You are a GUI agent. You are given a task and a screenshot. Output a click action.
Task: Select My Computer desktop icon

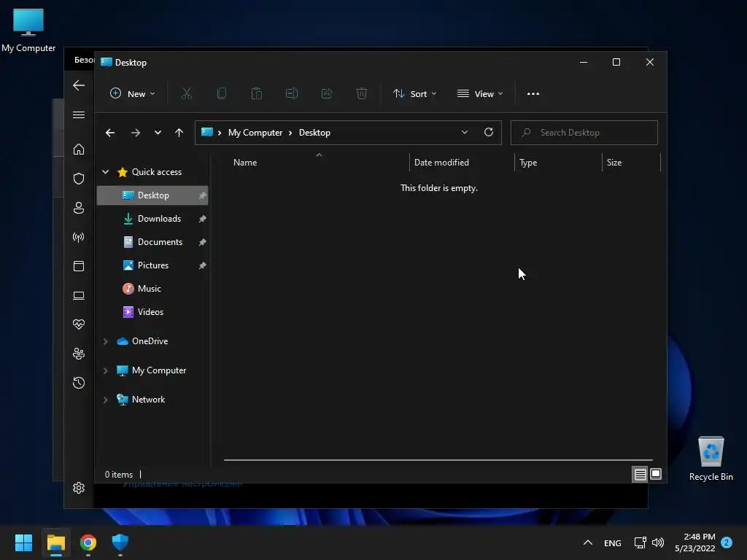(x=28, y=31)
